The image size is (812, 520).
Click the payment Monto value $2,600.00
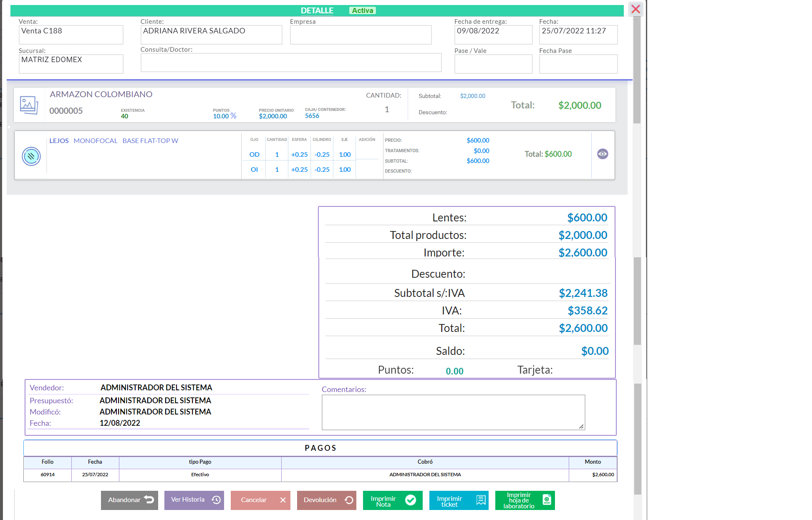pyautogui.click(x=603, y=475)
